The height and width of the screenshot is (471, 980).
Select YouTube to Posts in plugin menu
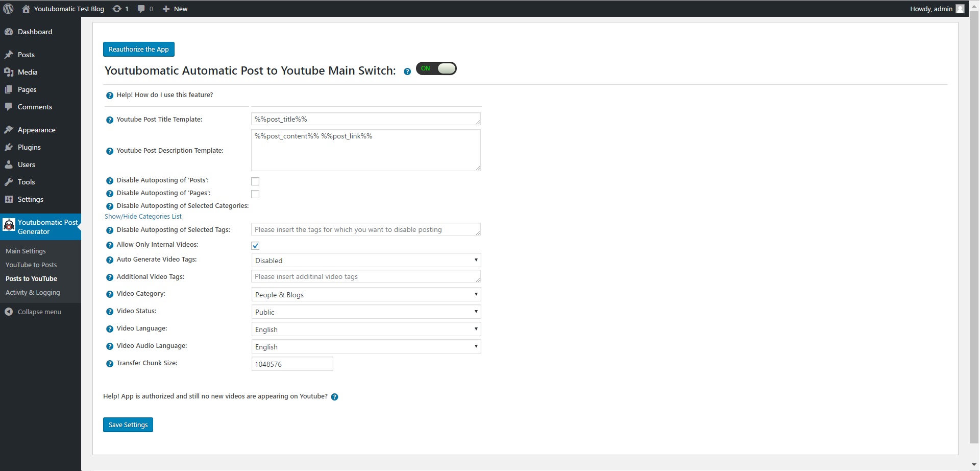31,265
